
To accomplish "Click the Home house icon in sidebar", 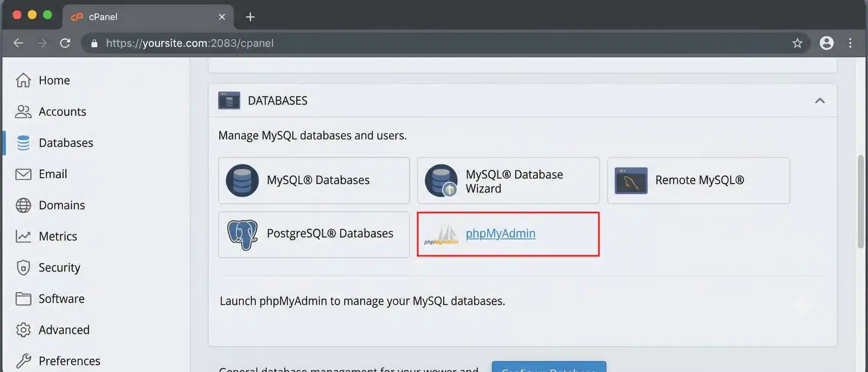I will (x=23, y=80).
